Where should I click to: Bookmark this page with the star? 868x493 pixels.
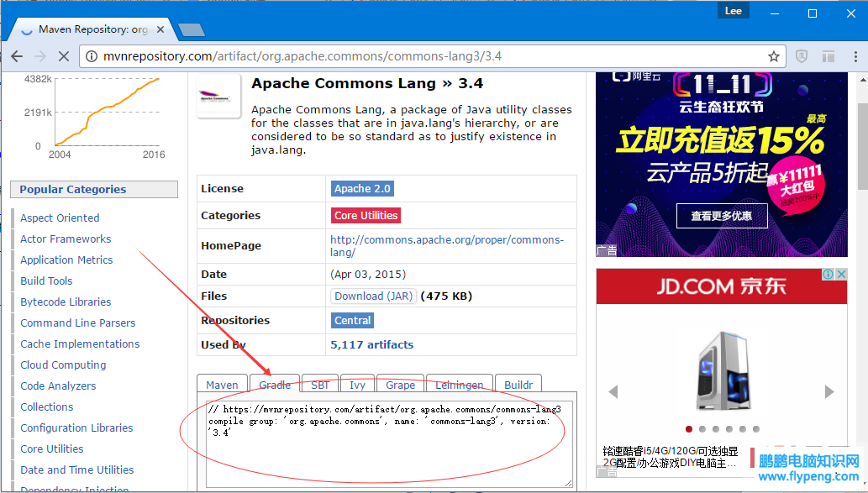(x=773, y=56)
